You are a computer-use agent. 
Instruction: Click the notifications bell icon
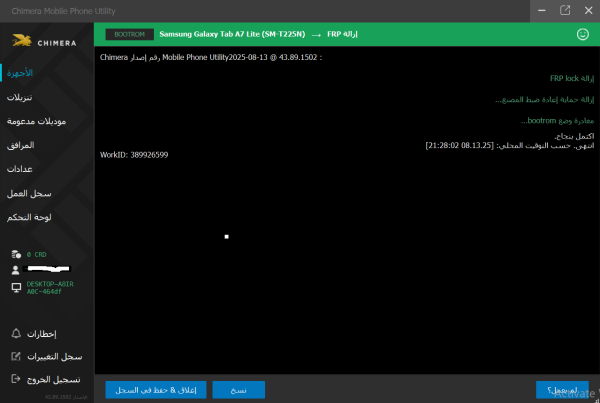pos(16,333)
